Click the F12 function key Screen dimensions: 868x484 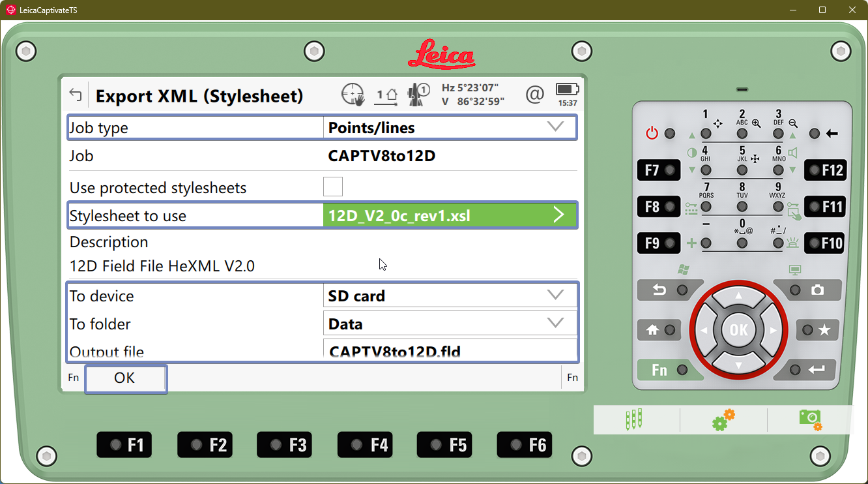point(826,170)
